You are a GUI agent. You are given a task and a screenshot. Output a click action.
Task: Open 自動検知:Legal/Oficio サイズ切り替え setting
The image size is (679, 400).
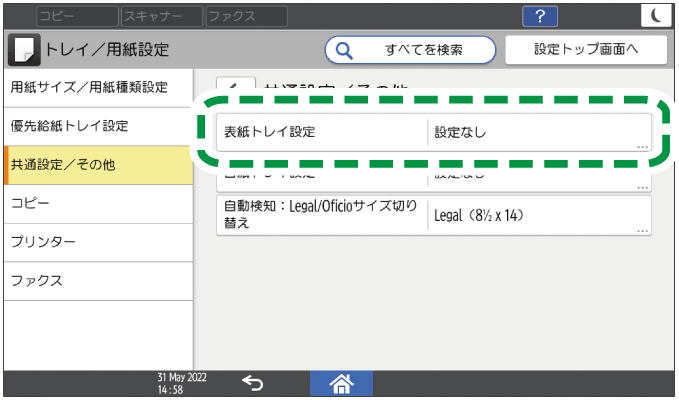(x=434, y=215)
